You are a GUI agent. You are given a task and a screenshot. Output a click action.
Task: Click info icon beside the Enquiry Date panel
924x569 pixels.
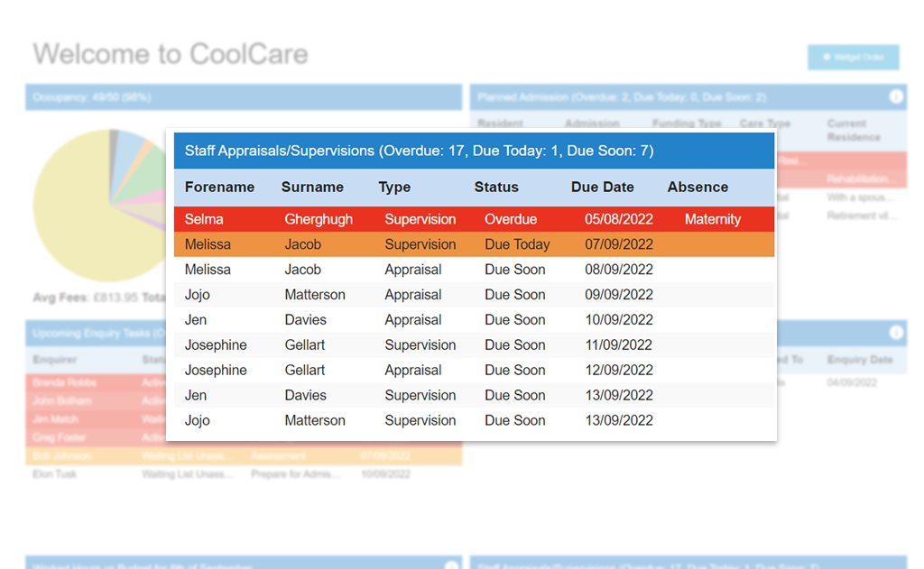[x=896, y=333]
